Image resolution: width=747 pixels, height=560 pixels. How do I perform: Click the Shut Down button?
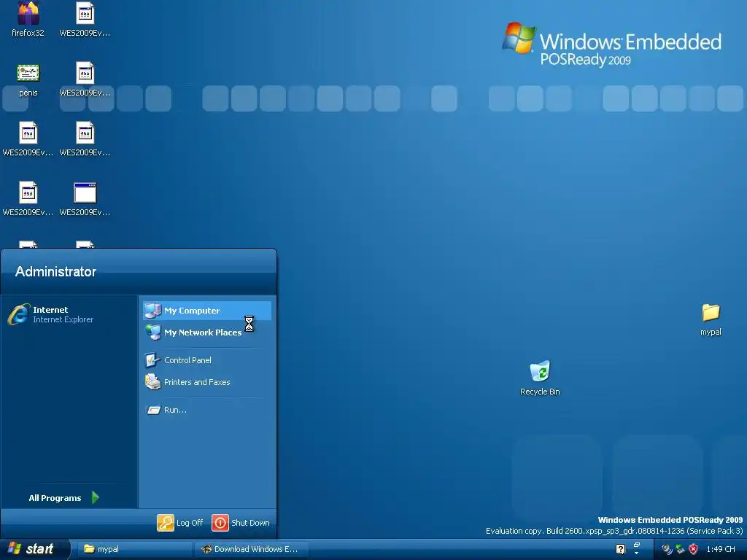tap(241, 523)
